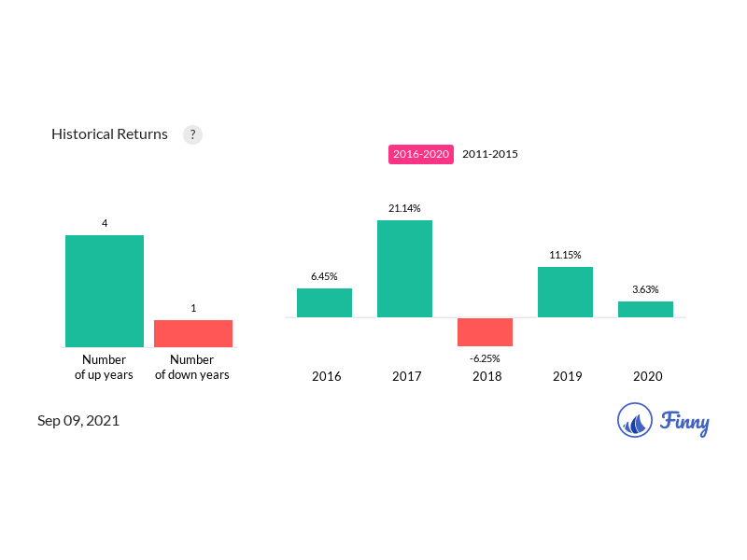Click the 2018 year axis label
This screenshot has width=747, height=560.
[x=486, y=376]
